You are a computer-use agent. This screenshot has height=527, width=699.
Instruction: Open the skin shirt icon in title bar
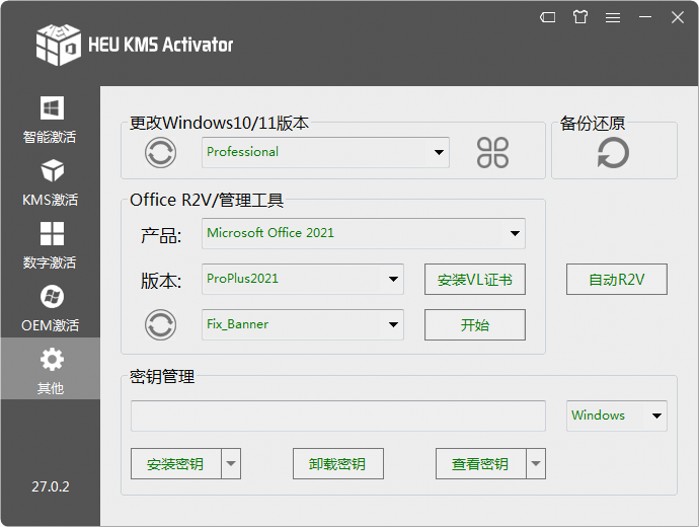pos(580,17)
